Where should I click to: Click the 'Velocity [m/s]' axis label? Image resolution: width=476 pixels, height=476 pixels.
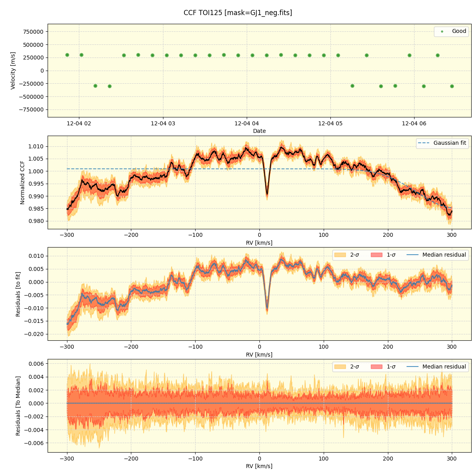click(x=13, y=71)
